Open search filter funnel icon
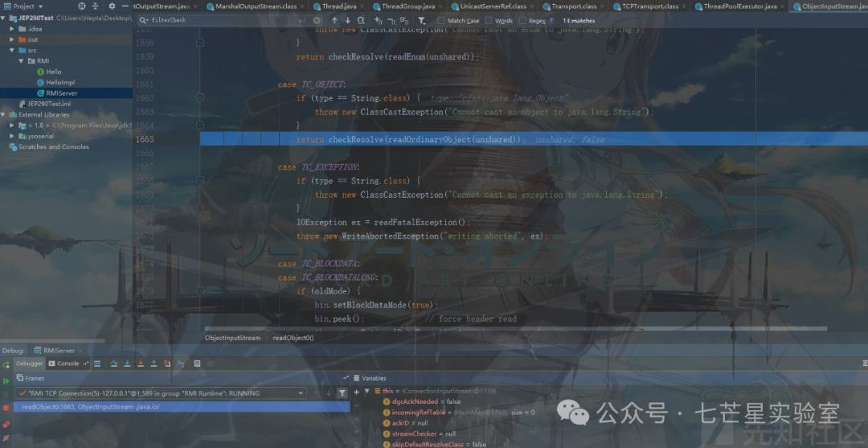Image resolution: width=868 pixels, height=448 pixels. click(422, 20)
